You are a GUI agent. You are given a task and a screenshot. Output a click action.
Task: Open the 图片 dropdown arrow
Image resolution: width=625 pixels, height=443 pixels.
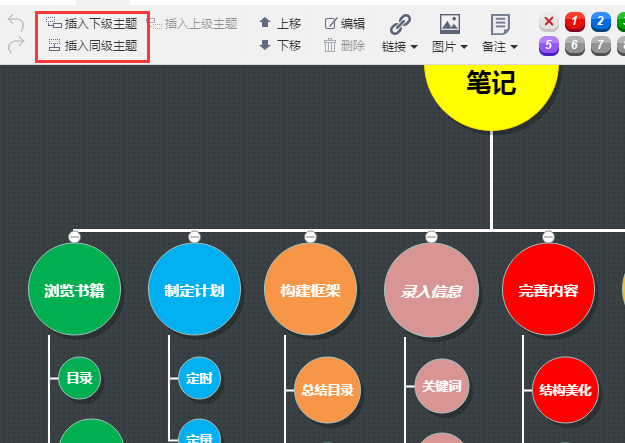pyautogui.click(x=464, y=47)
